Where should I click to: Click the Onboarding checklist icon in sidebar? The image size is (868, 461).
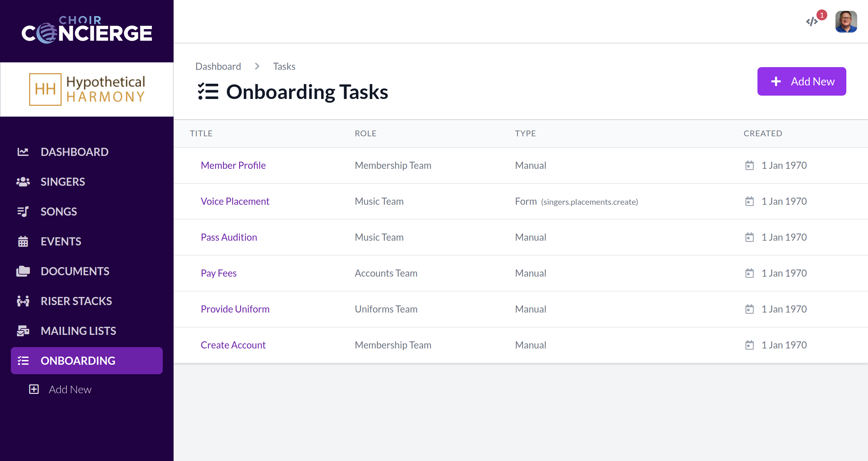click(23, 361)
